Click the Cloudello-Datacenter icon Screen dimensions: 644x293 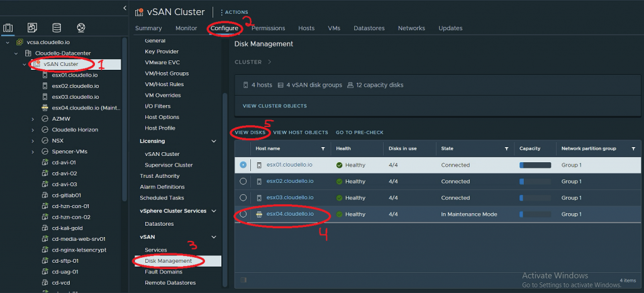[28, 53]
